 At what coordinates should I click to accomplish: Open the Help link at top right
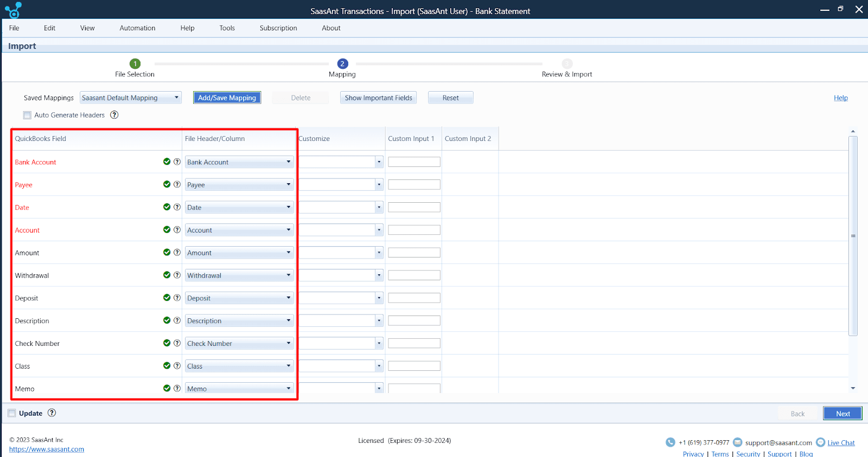click(x=840, y=98)
